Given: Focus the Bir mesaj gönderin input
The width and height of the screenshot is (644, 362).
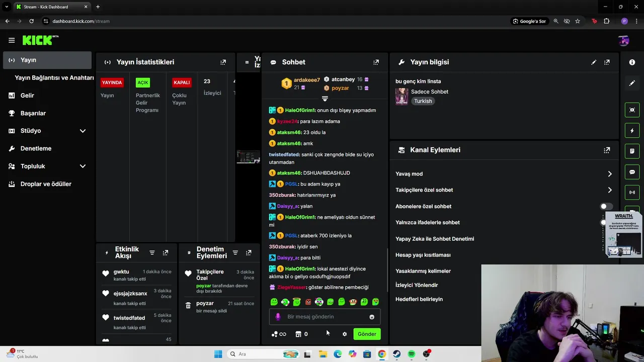Looking at the screenshot, I should [325, 317].
